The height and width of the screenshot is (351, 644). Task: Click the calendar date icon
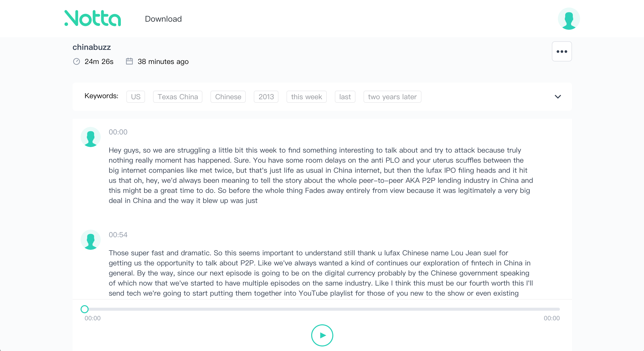[129, 61]
